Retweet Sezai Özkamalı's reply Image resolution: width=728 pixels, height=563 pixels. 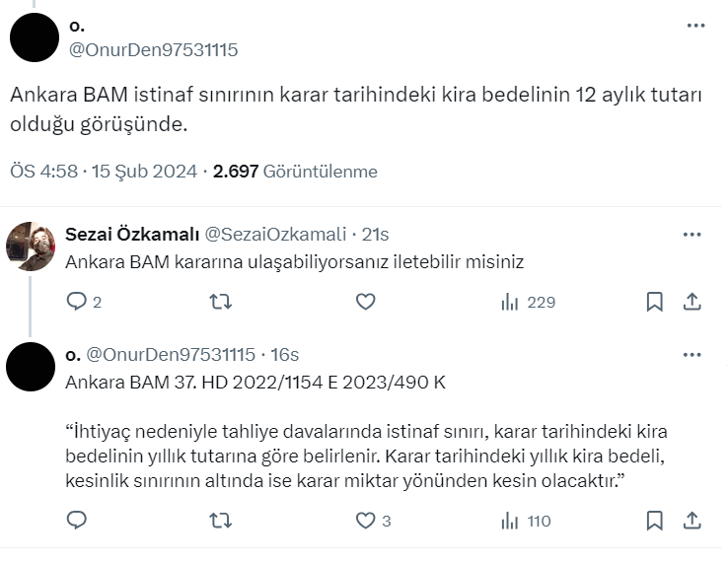click(221, 302)
